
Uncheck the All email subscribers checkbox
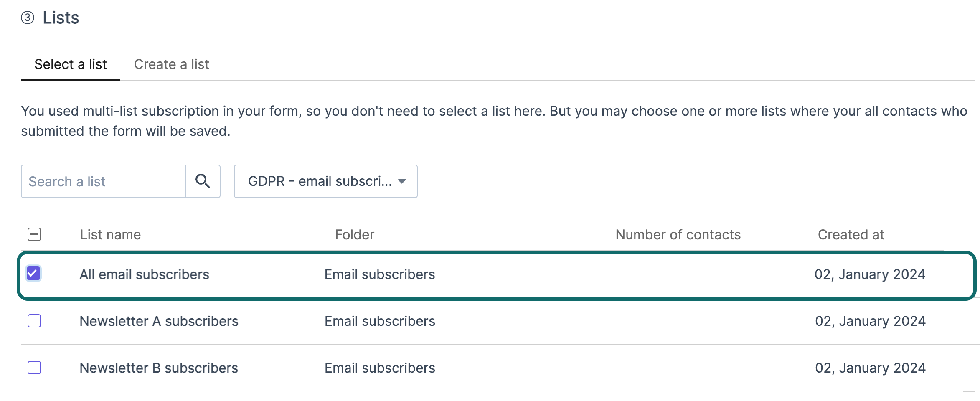[33, 274]
